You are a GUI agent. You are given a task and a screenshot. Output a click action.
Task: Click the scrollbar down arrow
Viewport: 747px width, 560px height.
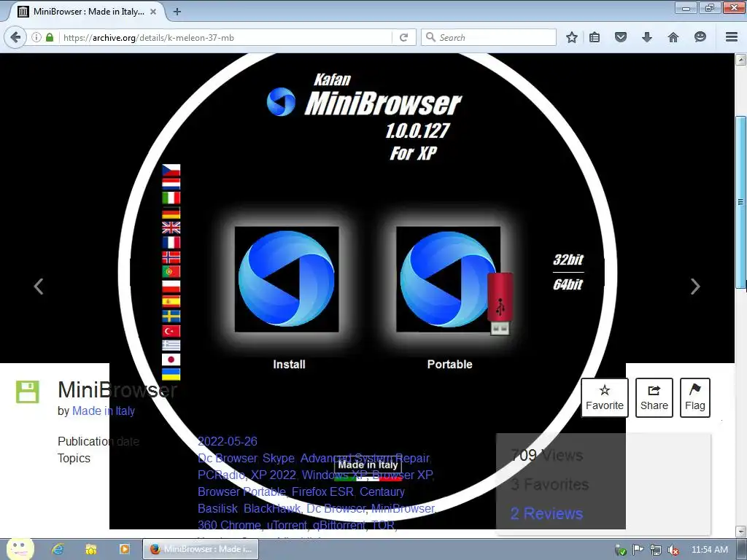point(740,531)
